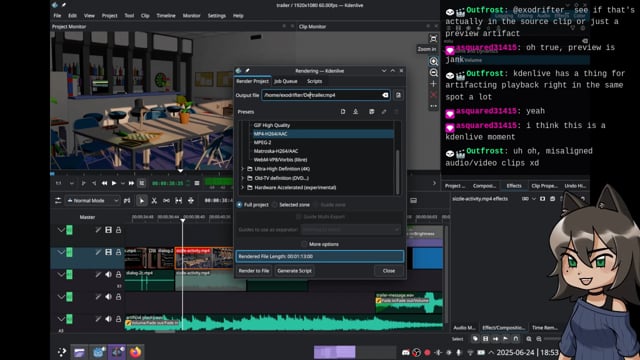The image size is (640, 360).
Task: Lock the top video track
Action: (118, 230)
